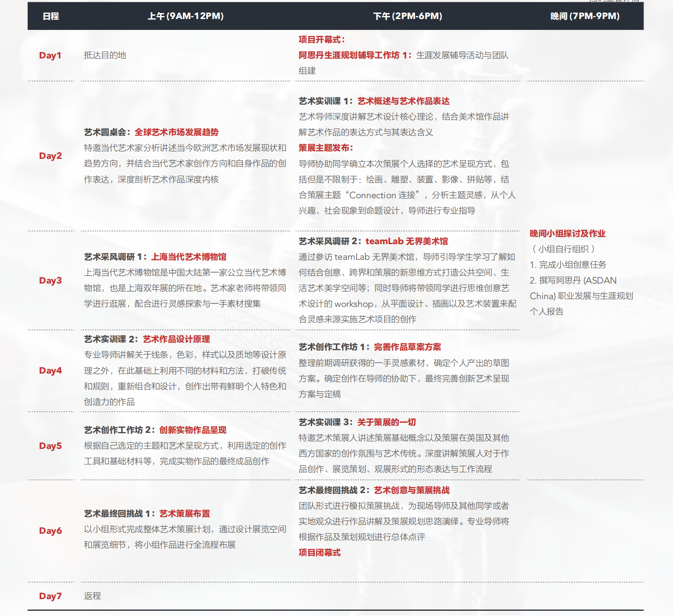Click 完善作品草案方案 workshop title
This screenshot has height=616, width=673.
tap(408, 347)
